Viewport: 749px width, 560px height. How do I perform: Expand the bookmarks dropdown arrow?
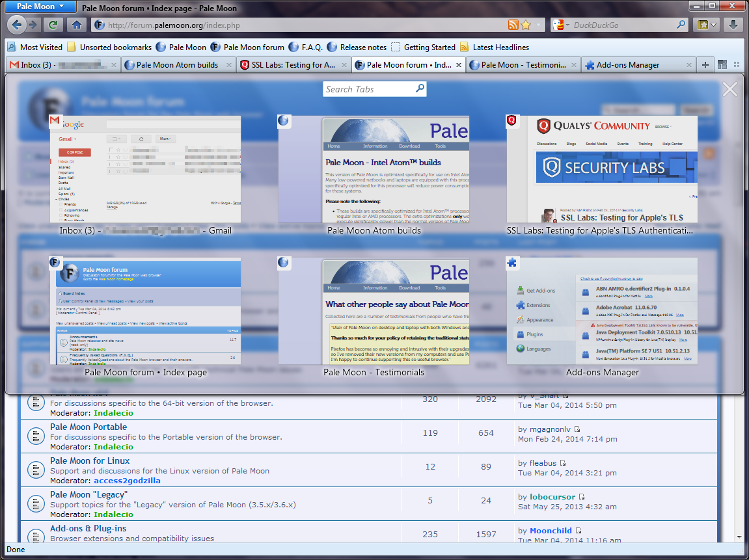pos(715,25)
